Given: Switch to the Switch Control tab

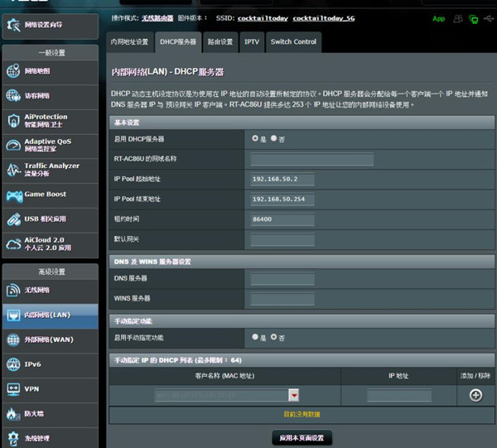Looking at the screenshot, I should pyautogui.click(x=293, y=41).
